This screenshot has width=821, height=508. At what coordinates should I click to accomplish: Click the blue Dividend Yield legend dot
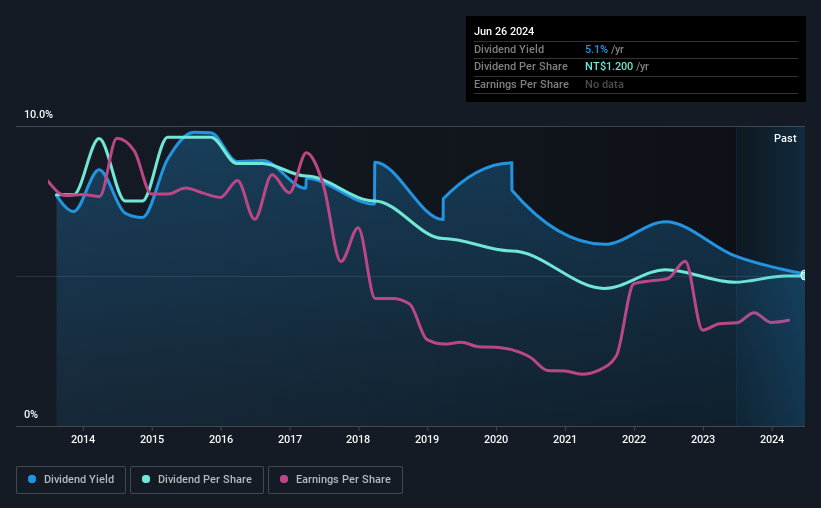point(32,479)
